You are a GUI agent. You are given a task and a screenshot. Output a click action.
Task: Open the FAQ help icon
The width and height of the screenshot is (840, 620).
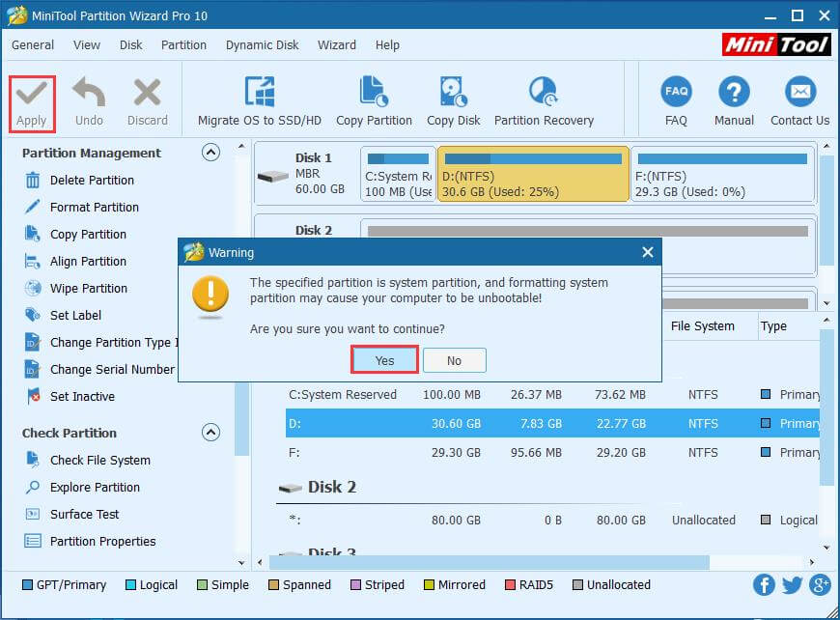pos(676,94)
